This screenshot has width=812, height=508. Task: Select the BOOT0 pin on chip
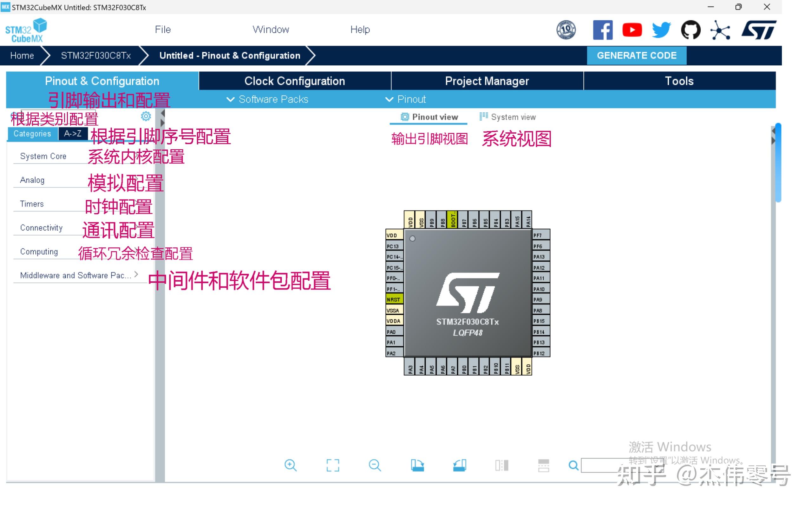point(453,220)
